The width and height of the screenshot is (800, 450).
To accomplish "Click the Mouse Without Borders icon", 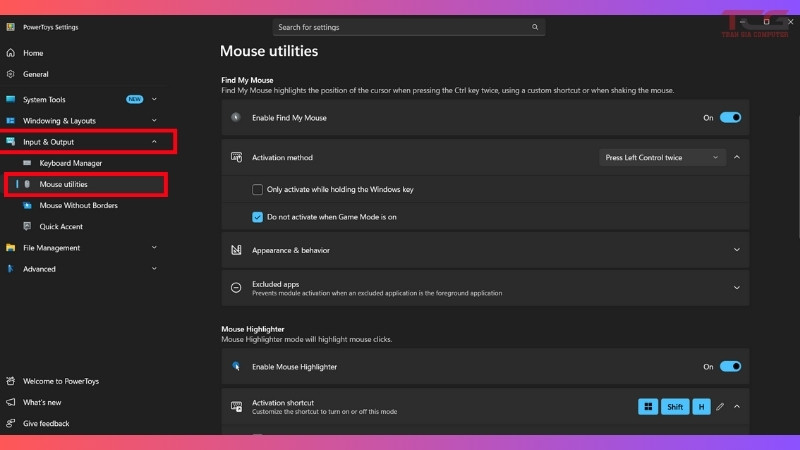I will tap(28, 205).
